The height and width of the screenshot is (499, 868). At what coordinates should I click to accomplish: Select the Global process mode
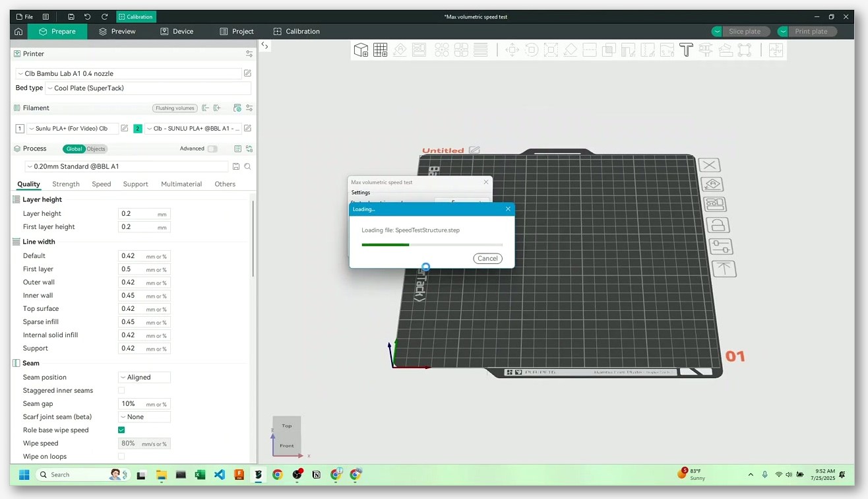[x=75, y=149]
